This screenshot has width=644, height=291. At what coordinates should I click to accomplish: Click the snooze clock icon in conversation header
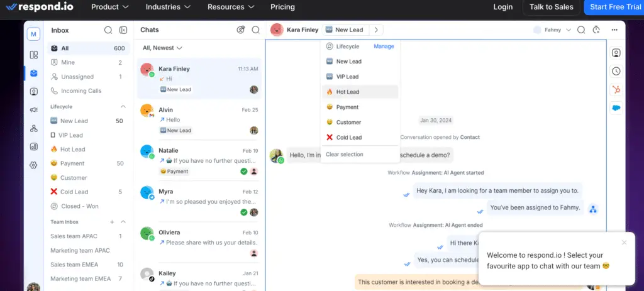[x=596, y=30]
